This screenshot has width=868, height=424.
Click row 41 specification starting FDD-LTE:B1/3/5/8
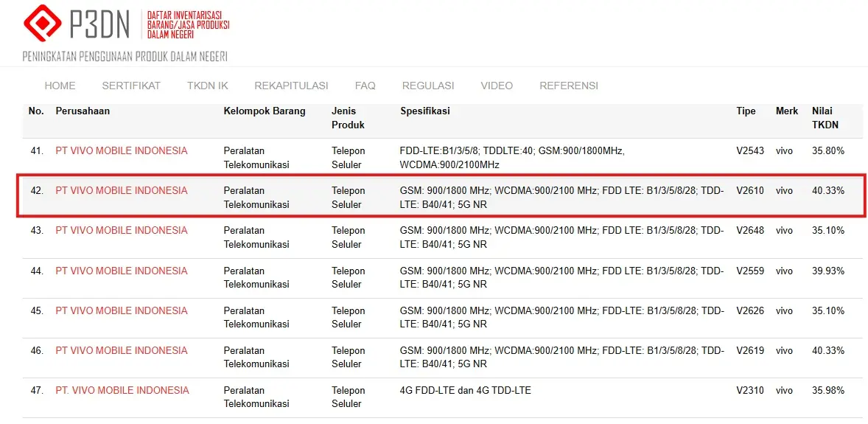click(x=512, y=158)
